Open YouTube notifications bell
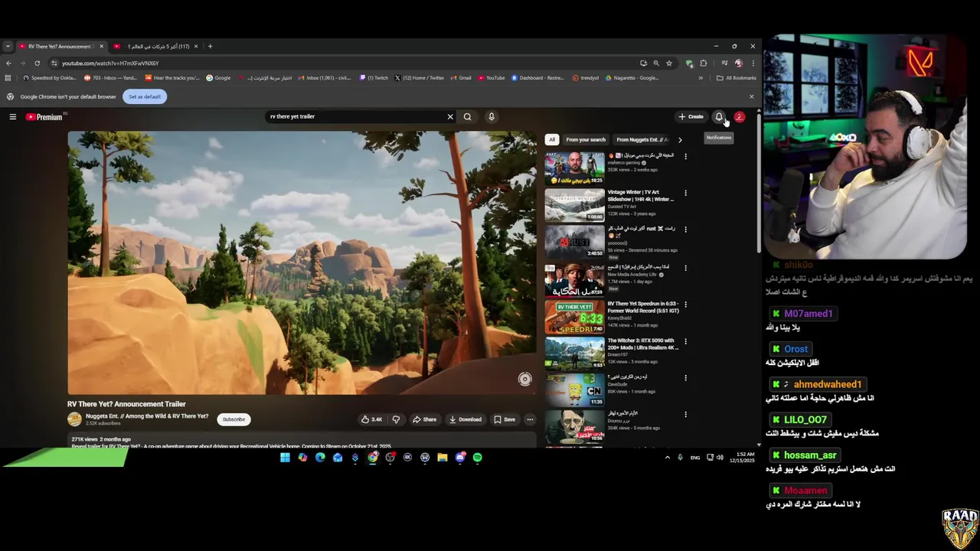Screen dimensions: 980x551 (x=719, y=117)
